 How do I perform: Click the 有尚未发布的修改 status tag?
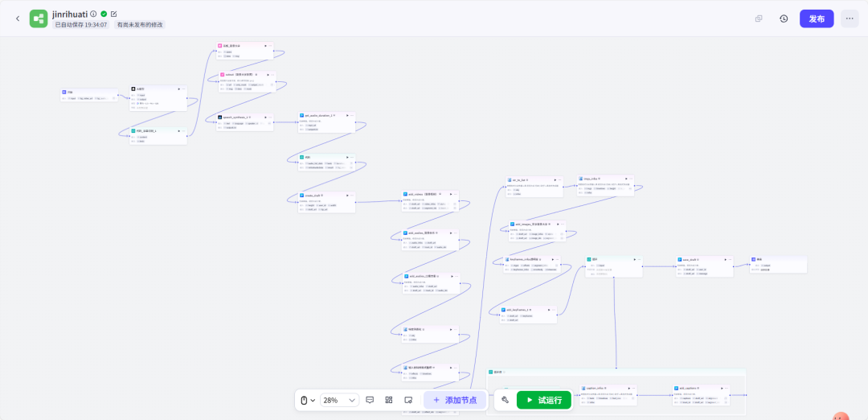(140, 25)
